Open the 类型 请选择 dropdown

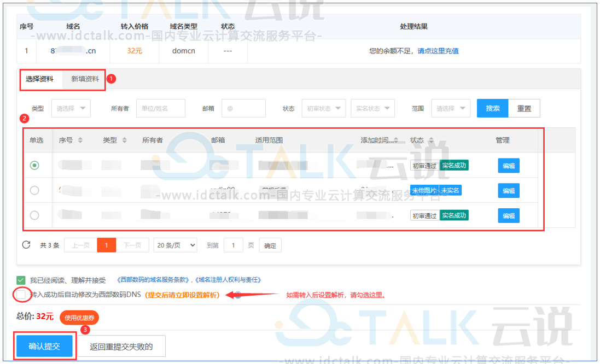tap(71, 108)
